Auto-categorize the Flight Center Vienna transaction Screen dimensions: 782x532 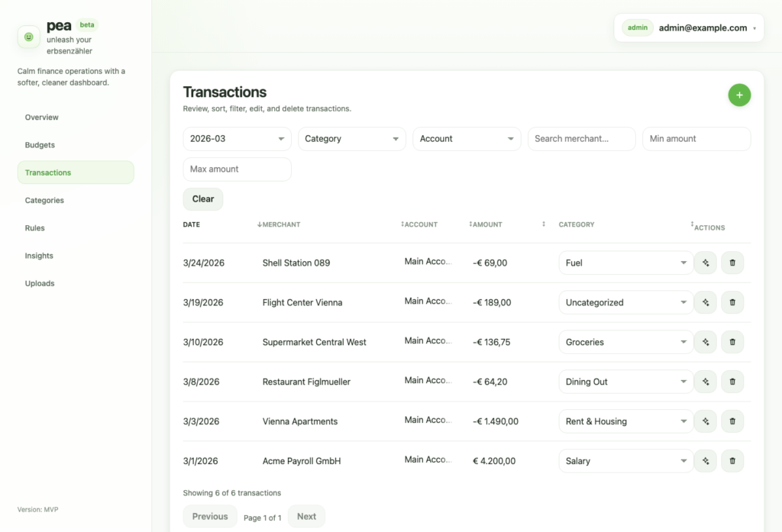coord(706,302)
